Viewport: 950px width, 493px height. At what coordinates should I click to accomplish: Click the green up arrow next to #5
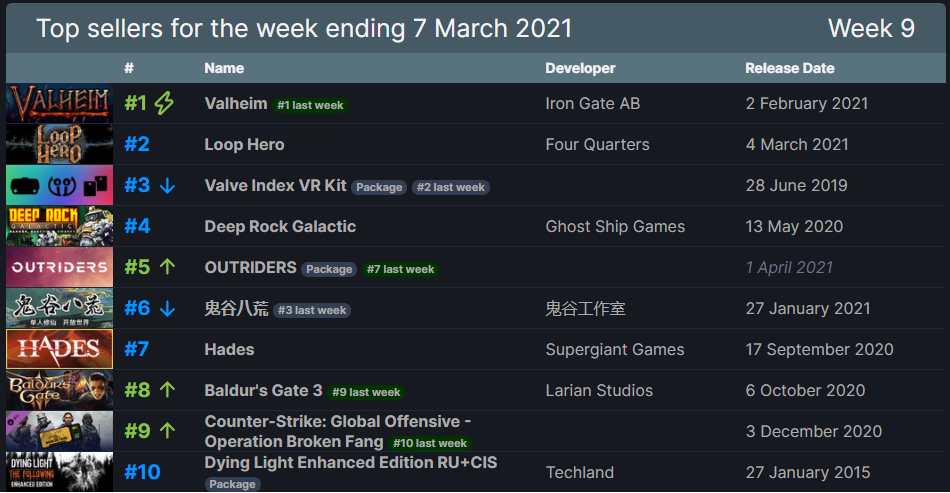pos(167,267)
